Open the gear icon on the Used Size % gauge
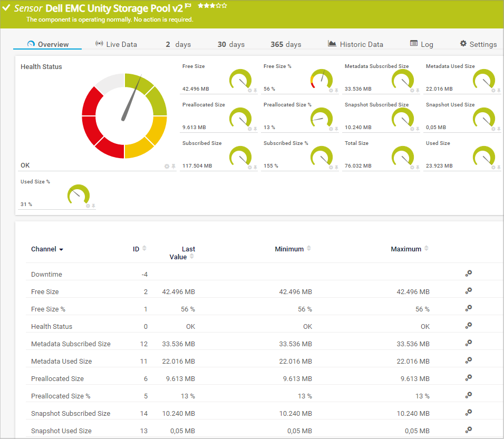This screenshot has height=439, width=504. pyautogui.click(x=88, y=206)
